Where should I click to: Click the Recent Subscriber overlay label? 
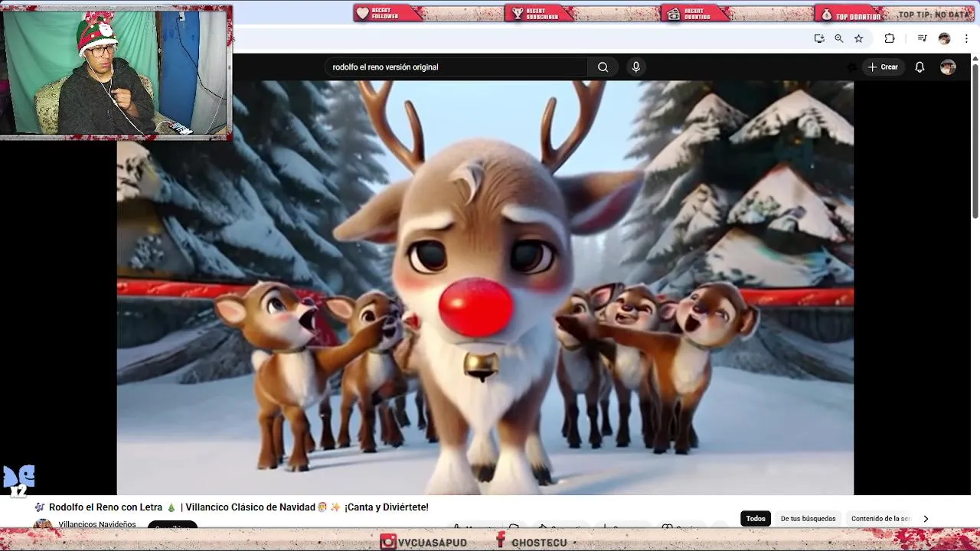(x=541, y=14)
